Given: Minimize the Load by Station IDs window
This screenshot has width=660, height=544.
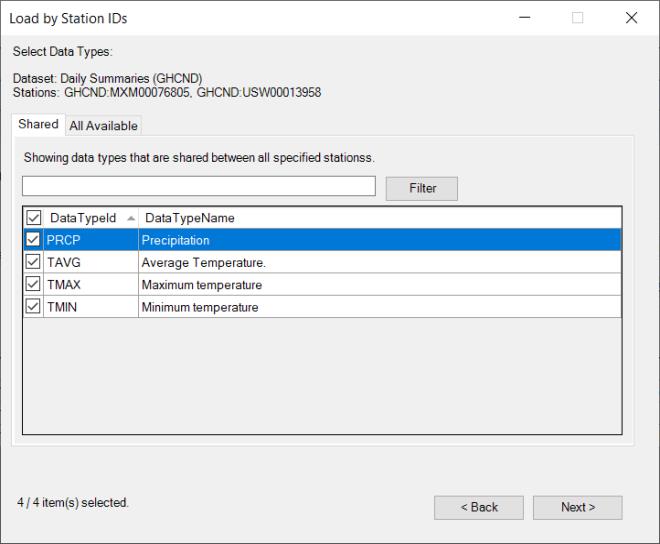Looking at the screenshot, I should point(525,18).
